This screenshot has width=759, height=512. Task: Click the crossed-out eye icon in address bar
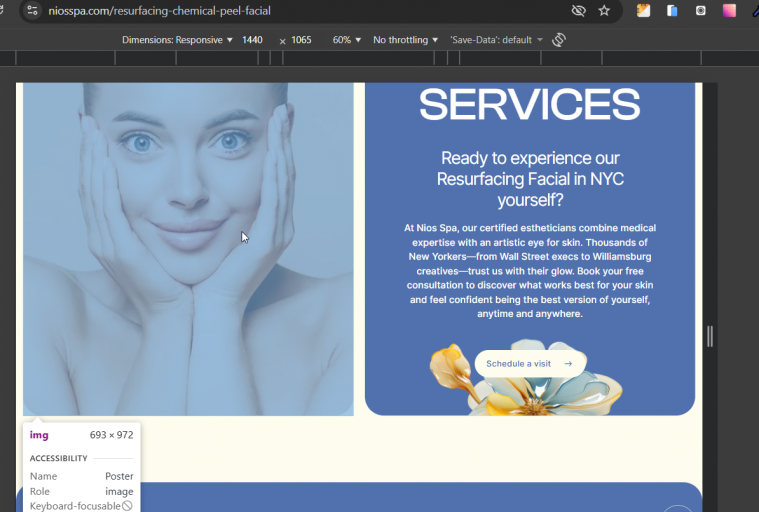(x=578, y=10)
